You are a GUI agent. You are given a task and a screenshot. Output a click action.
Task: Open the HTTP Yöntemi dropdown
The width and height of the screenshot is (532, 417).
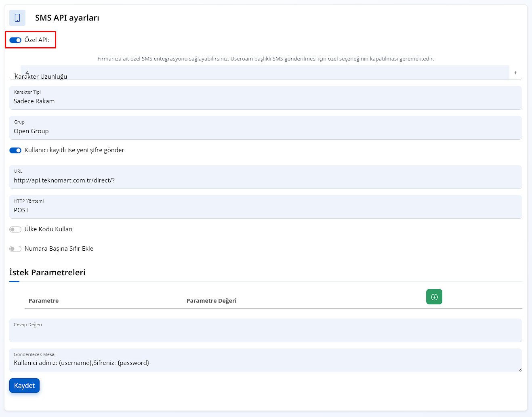[265, 207]
